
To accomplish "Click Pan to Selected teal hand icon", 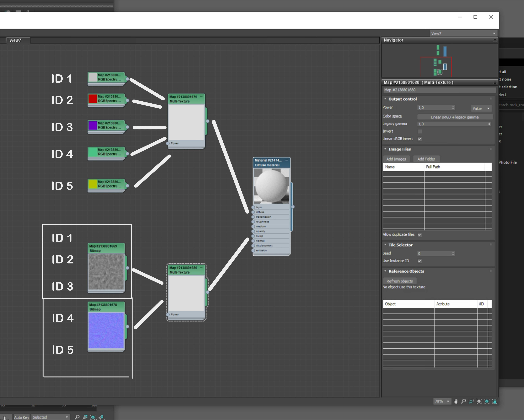I will (495, 401).
